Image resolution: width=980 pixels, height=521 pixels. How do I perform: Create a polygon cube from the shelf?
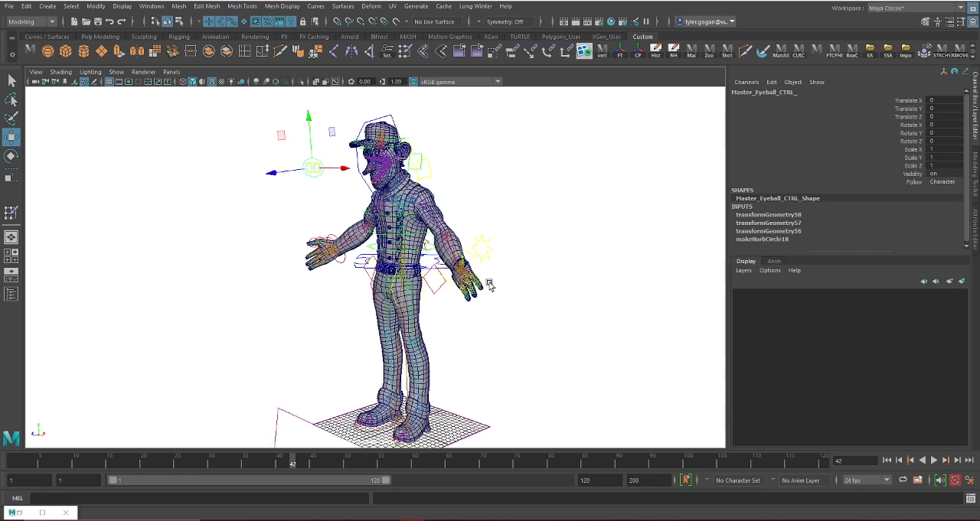(66, 51)
